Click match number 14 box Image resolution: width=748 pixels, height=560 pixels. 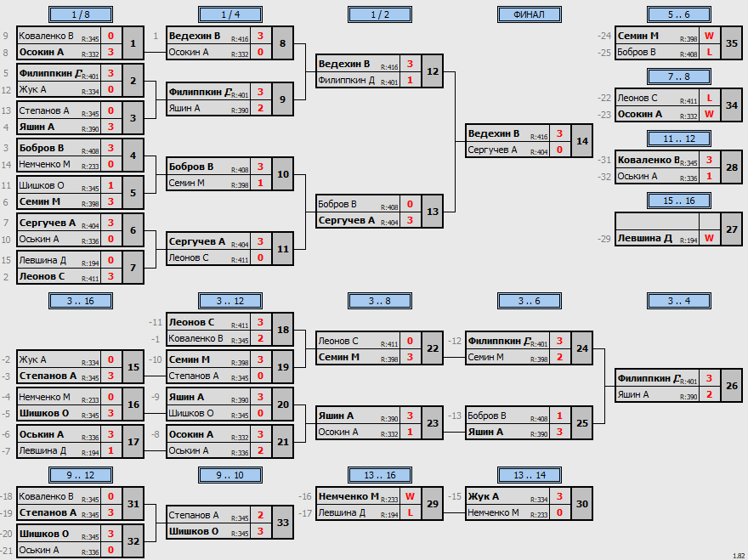pyautogui.click(x=582, y=141)
